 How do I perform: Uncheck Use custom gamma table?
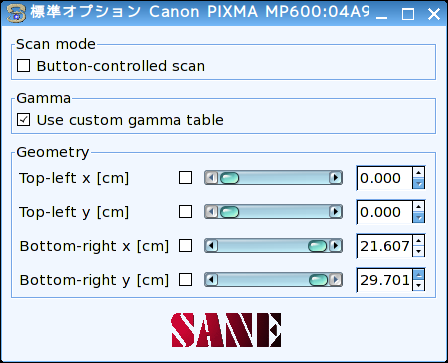coord(24,120)
